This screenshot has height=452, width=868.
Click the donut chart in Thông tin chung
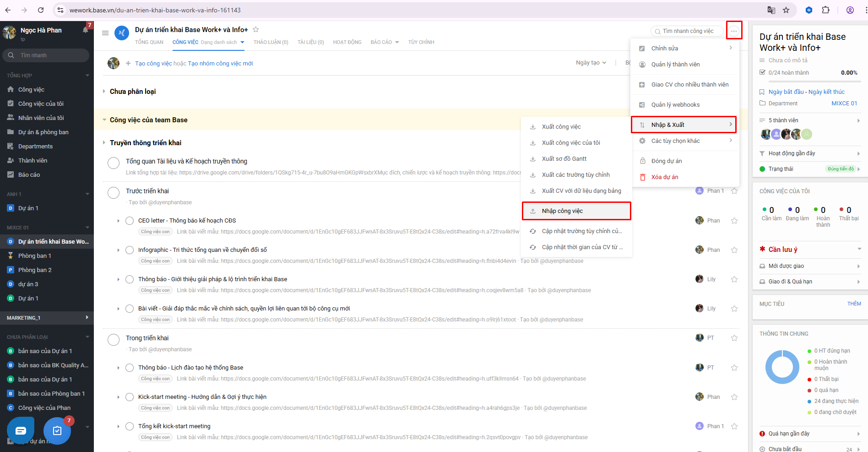click(x=782, y=367)
